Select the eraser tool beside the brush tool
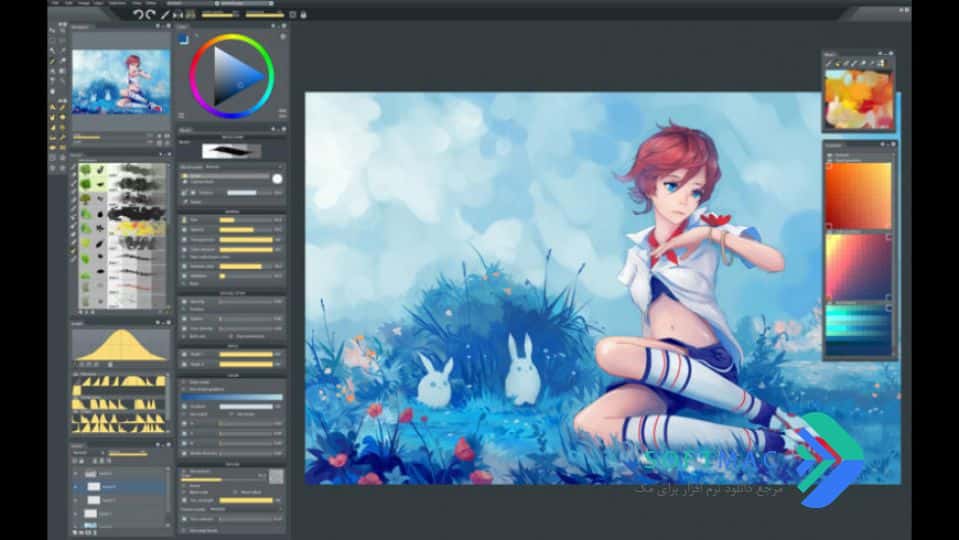The image size is (959, 540). (62, 61)
